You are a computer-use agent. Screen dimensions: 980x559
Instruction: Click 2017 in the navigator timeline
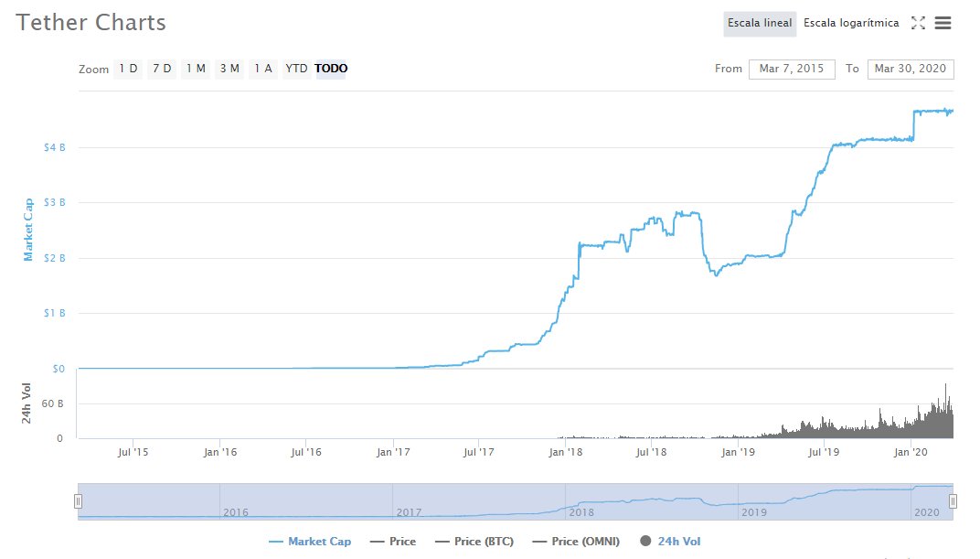coord(409,512)
